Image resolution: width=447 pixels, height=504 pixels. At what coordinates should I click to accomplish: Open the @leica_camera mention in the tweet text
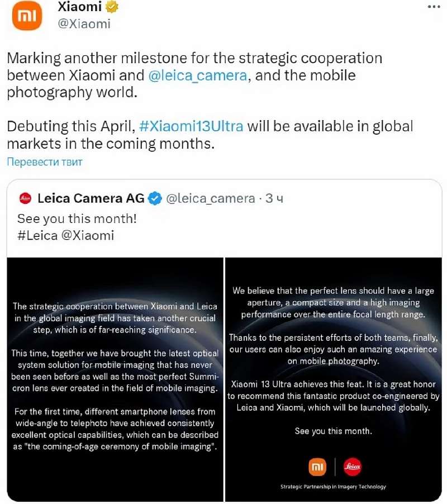tap(198, 75)
